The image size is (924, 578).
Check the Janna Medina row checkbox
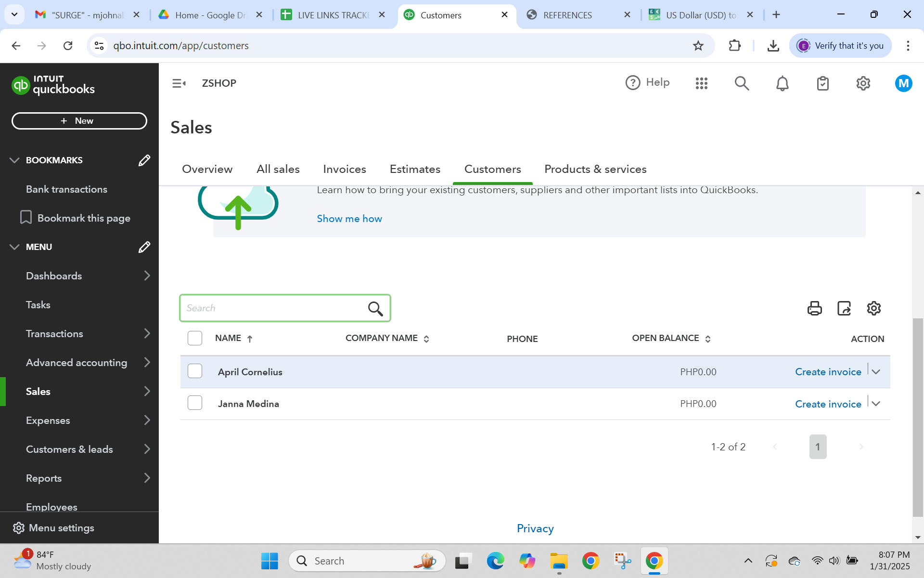[195, 403]
